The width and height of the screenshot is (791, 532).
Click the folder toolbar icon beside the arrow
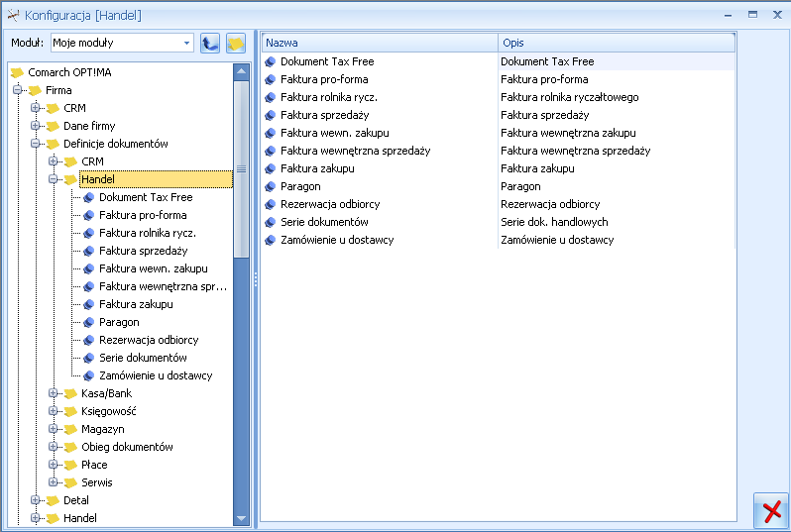coord(236,44)
